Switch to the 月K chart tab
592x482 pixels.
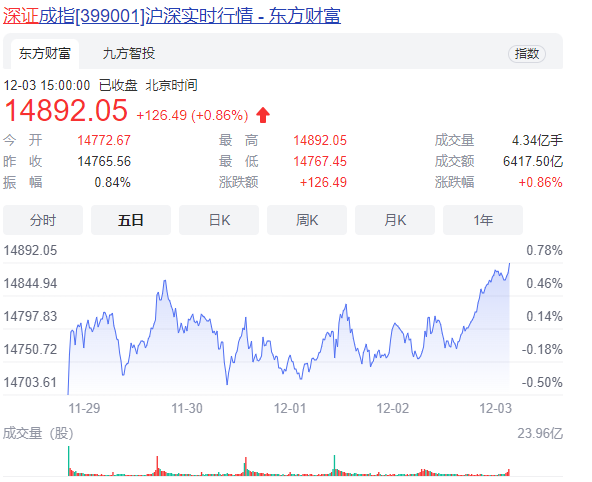point(395,220)
